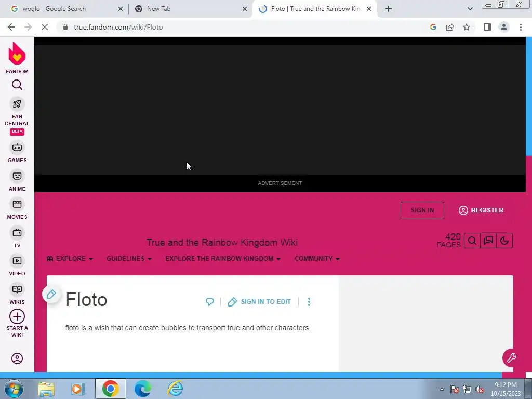This screenshot has width=532, height=399.
Task: Click the floating pencil edit icon beside Floto
Action: (x=51, y=295)
